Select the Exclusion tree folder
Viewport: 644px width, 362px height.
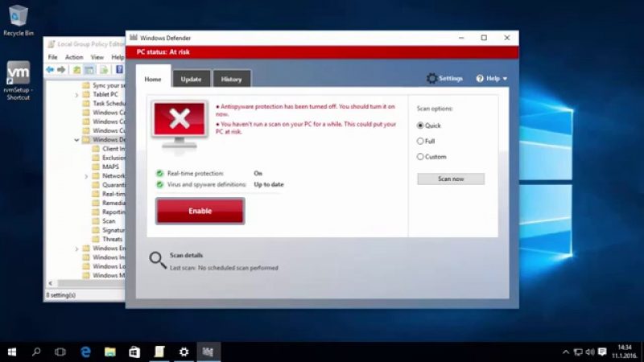pos(108,158)
